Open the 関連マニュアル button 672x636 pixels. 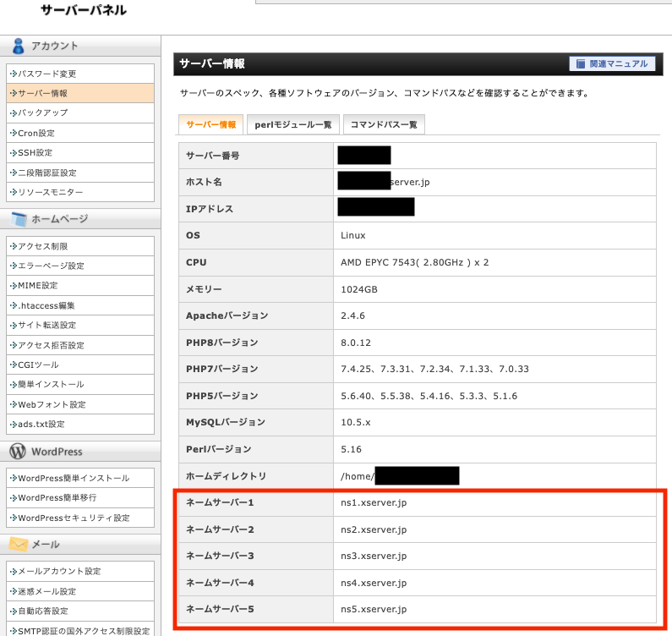pos(613,63)
